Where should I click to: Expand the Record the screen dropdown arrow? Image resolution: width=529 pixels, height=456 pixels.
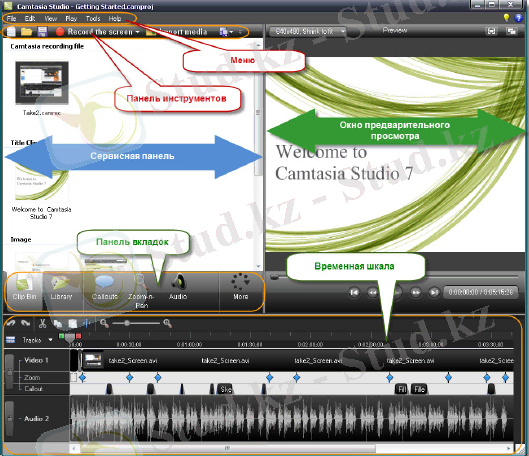(137, 32)
